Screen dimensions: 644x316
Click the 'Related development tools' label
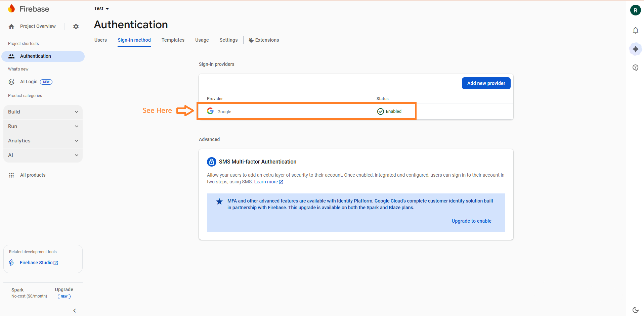pyautogui.click(x=33, y=252)
